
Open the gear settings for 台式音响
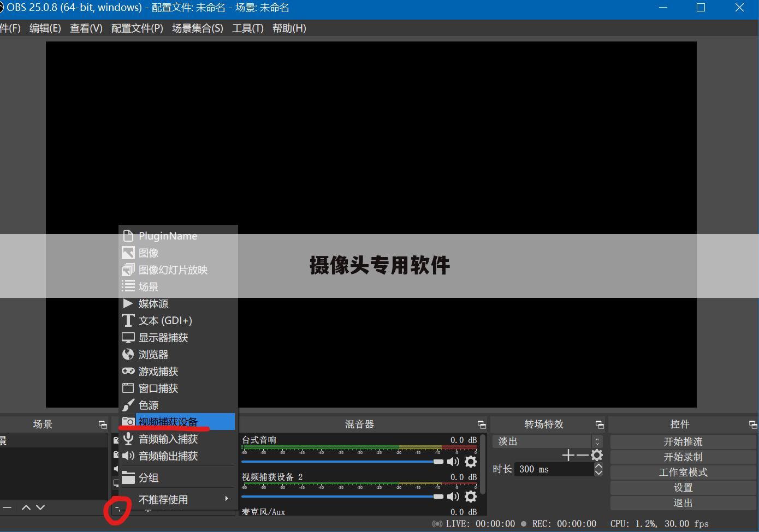pos(471,462)
